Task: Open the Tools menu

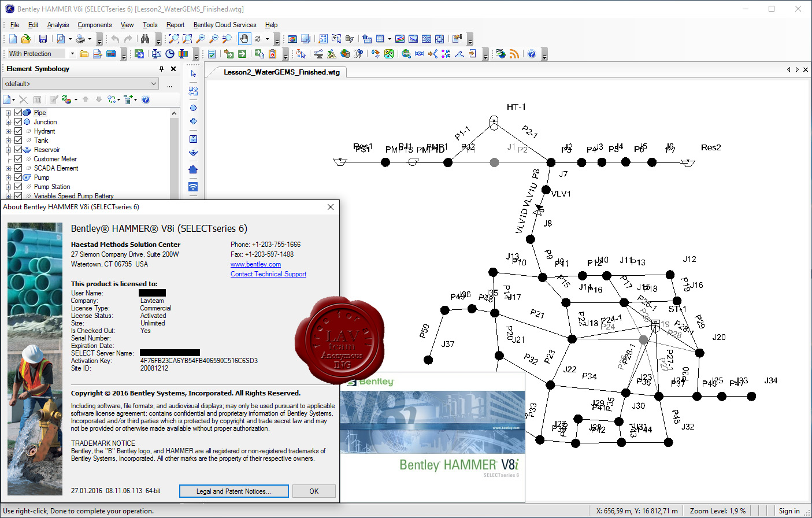Action: coord(150,25)
